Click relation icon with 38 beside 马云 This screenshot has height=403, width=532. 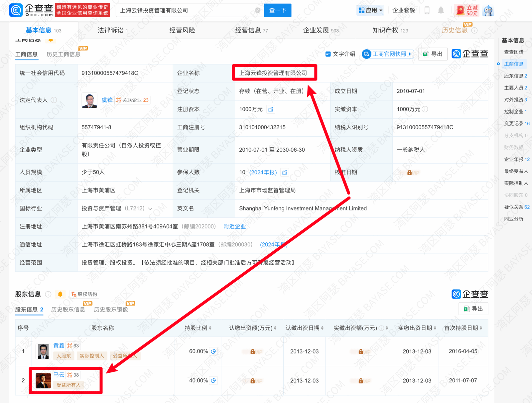(x=73, y=375)
